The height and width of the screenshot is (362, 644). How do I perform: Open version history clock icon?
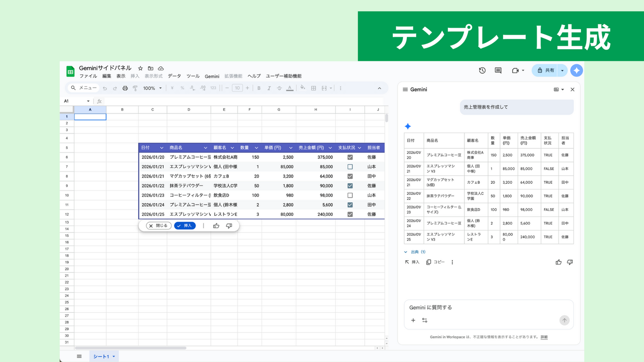(482, 71)
